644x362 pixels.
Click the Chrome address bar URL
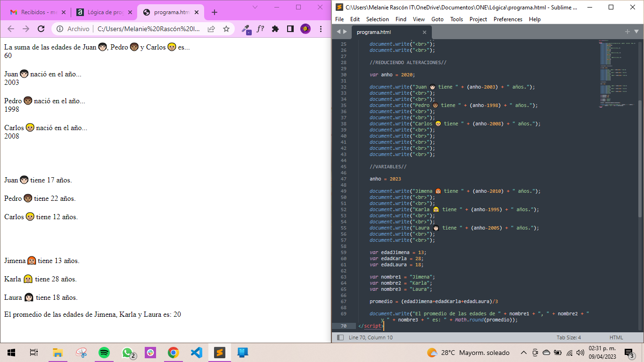tap(149, 29)
